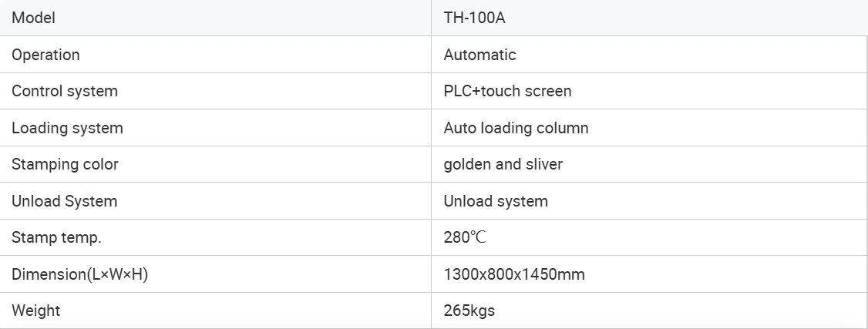The image size is (868, 329).
Task: Click the Unload System label
Action: click(64, 201)
